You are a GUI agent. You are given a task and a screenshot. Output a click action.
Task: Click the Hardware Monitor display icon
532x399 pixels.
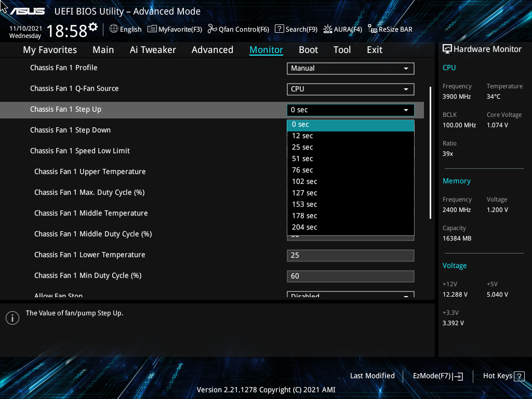[x=447, y=49]
